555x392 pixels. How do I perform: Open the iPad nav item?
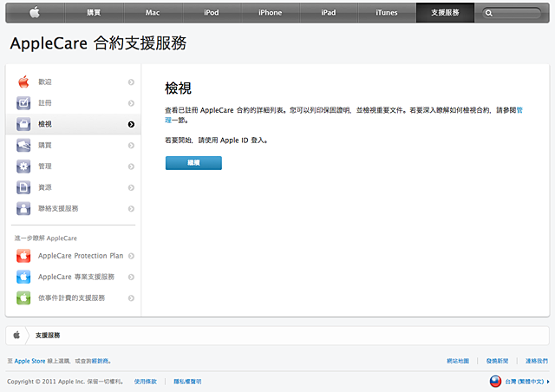pos(329,13)
